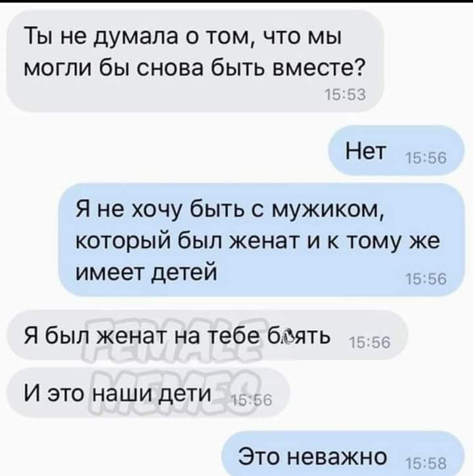Click the 15:53 timestamp

346,95
